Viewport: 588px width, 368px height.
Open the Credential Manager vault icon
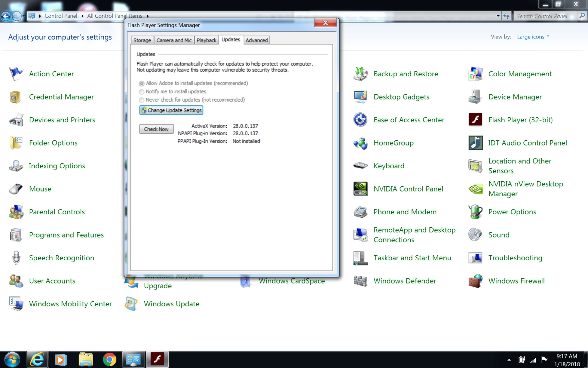click(x=16, y=97)
